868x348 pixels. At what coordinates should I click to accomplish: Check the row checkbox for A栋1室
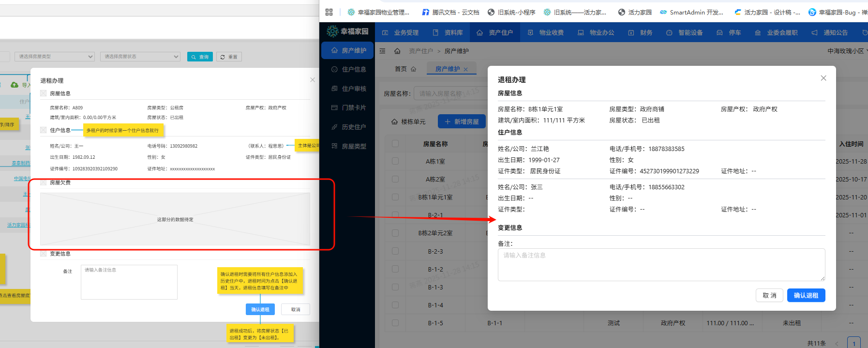click(395, 161)
